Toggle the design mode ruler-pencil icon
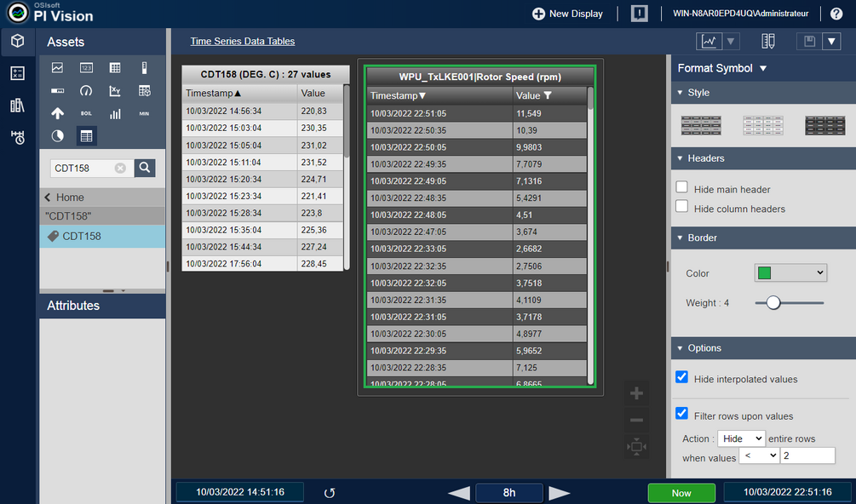This screenshot has height=504, width=856. tap(768, 42)
